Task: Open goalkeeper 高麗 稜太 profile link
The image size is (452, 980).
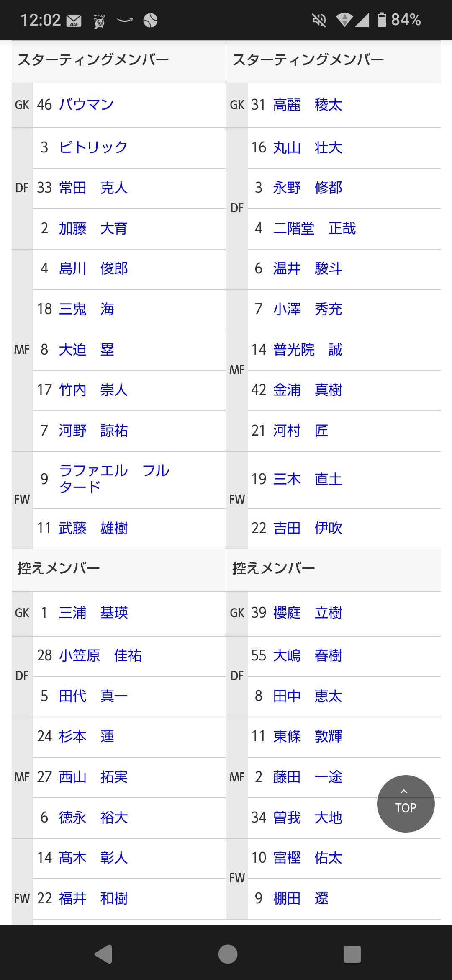Action: click(308, 105)
